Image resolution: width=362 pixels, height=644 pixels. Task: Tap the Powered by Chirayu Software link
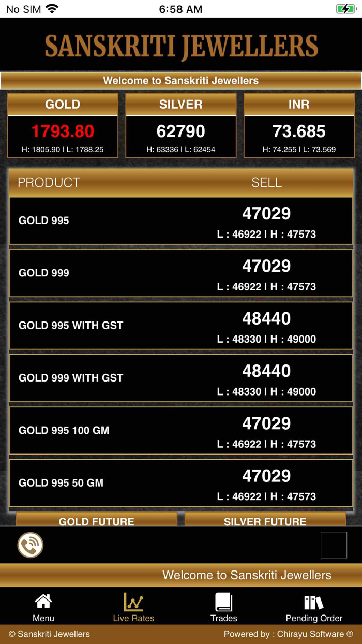(x=286, y=634)
